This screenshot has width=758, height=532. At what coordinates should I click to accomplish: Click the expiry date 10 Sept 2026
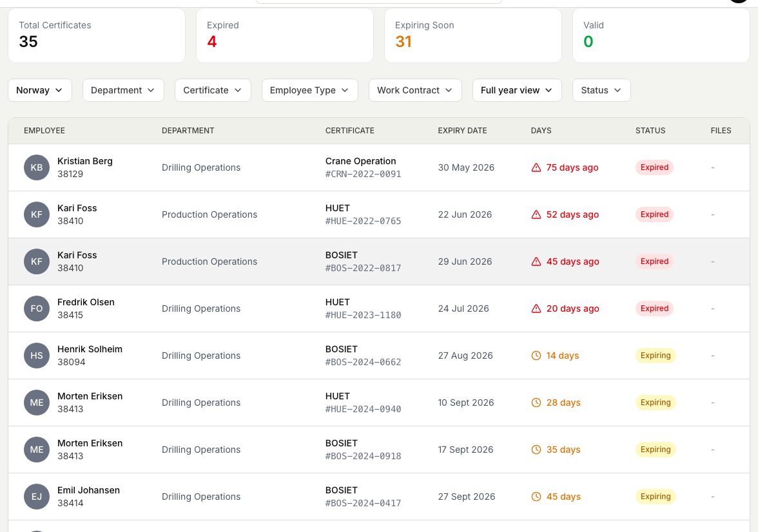point(466,403)
